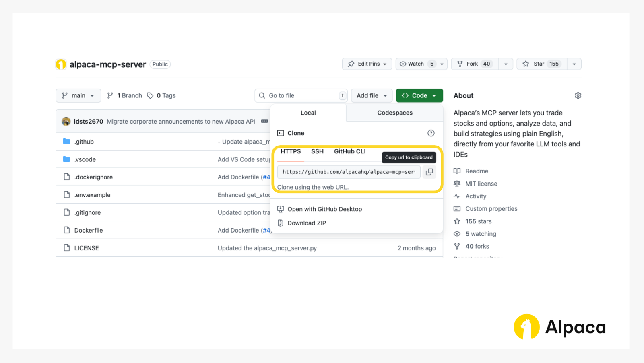Open the Add file dropdown
This screenshot has height=363, width=644.
(x=371, y=95)
